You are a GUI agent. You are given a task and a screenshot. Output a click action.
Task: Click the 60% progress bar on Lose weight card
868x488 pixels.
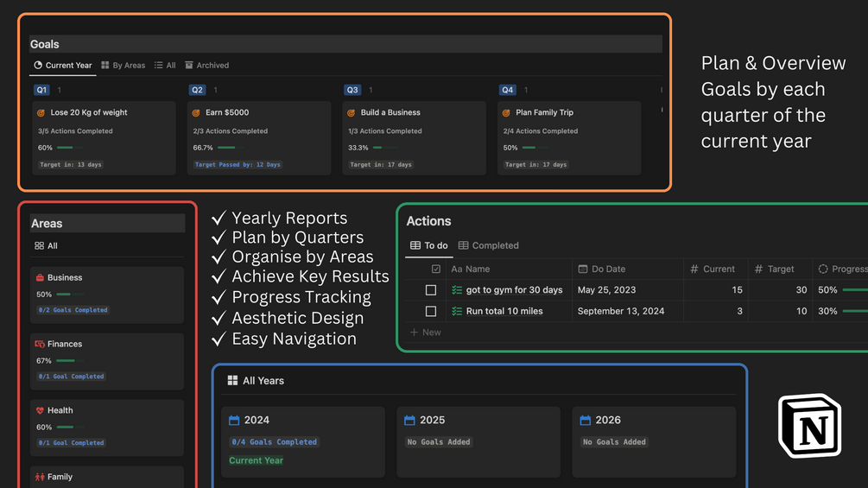click(x=70, y=148)
